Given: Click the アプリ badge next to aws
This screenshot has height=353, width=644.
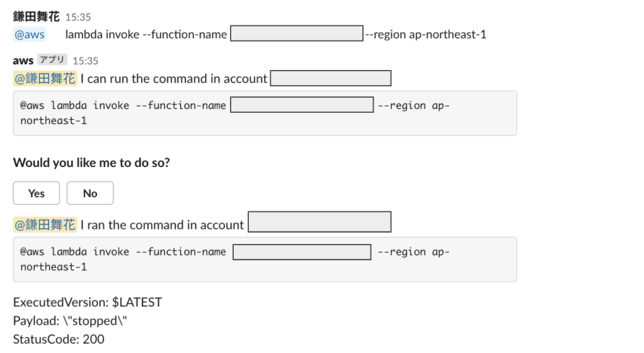Looking at the screenshot, I should pyautogui.click(x=52, y=60).
